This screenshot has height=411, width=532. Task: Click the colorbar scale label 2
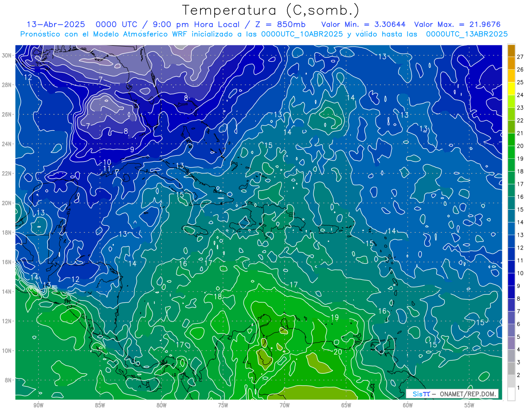click(519, 376)
